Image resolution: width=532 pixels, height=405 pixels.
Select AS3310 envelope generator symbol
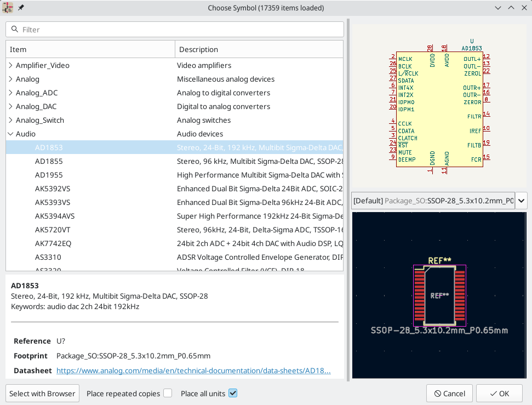pyautogui.click(x=48, y=257)
